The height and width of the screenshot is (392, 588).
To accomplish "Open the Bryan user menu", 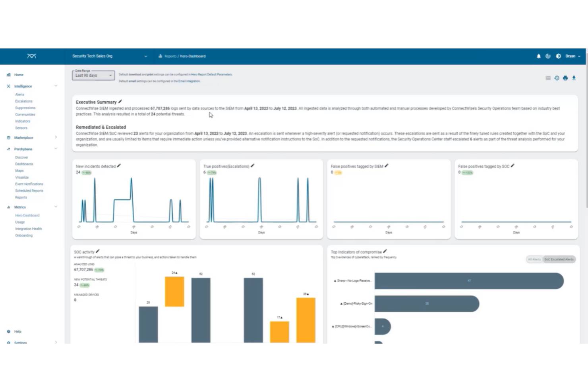I will (573, 56).
